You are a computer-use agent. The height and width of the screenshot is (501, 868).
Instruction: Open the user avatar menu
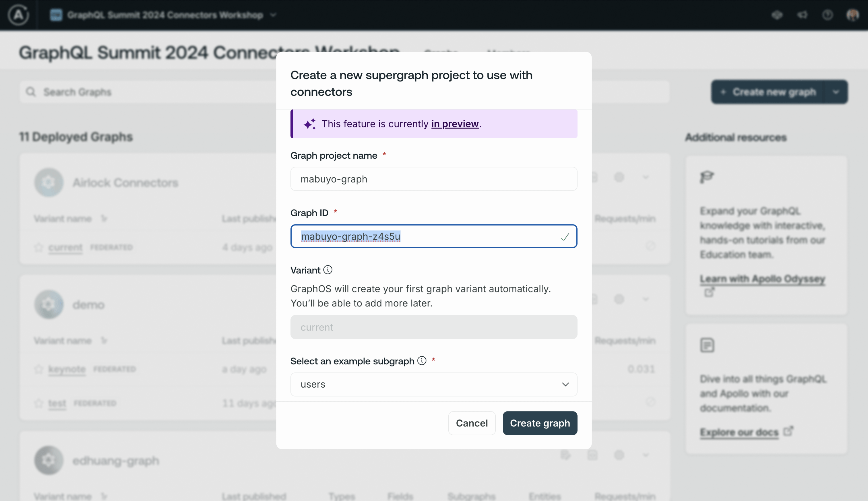coord(852,15)
